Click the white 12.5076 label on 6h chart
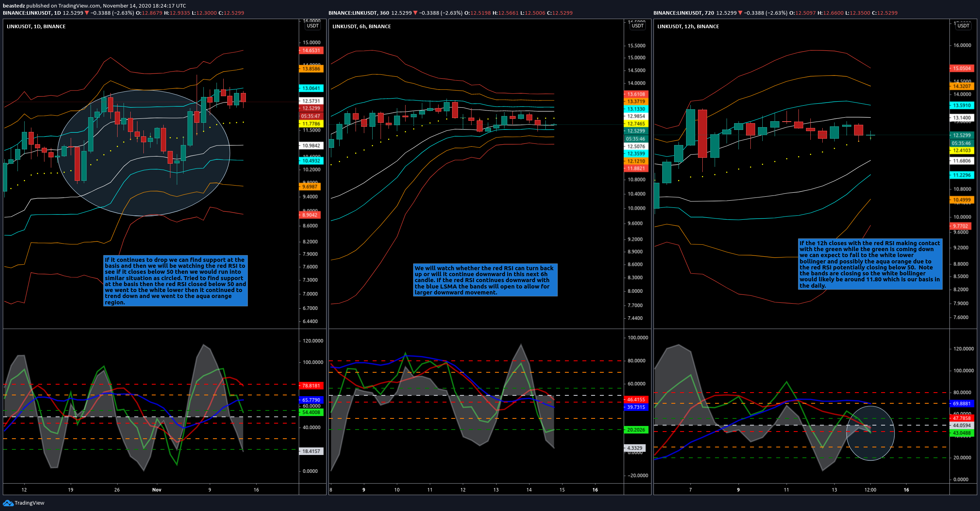980x511 pixels. click(x=636, y=146)
